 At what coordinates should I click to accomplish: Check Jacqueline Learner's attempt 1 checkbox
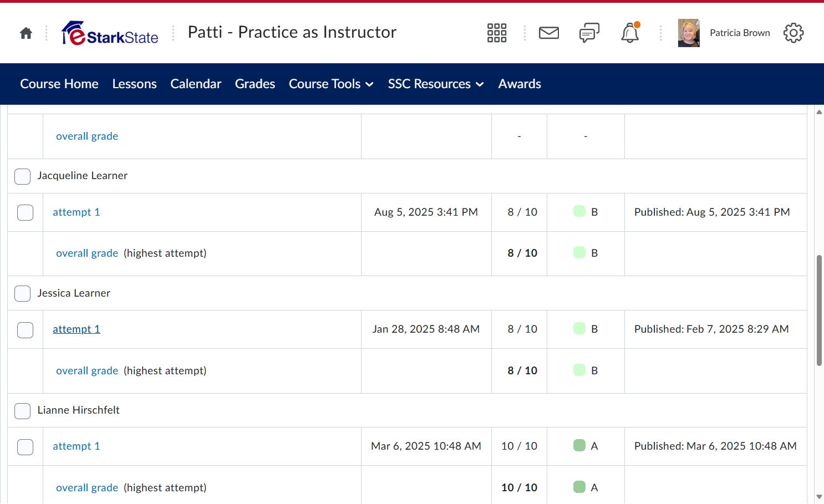coord(26,212)
